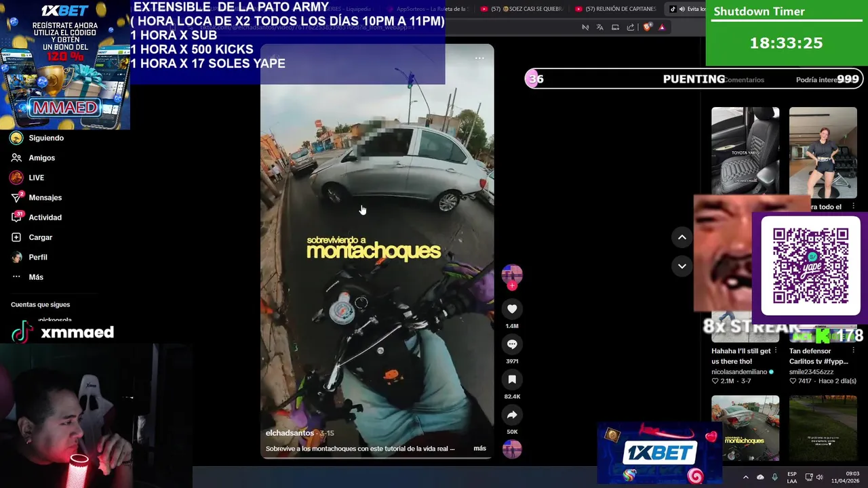Click the 1.4M likes count

pos(512,326)
